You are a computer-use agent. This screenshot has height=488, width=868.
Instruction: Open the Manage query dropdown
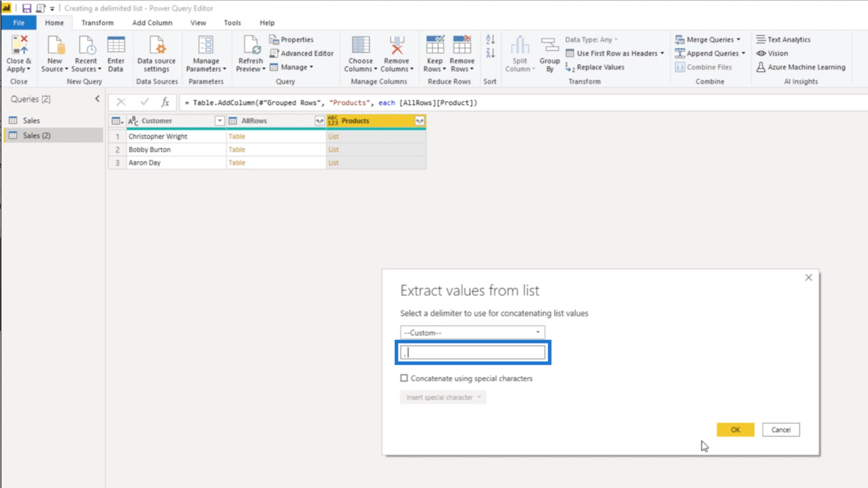tap(291, 67)
